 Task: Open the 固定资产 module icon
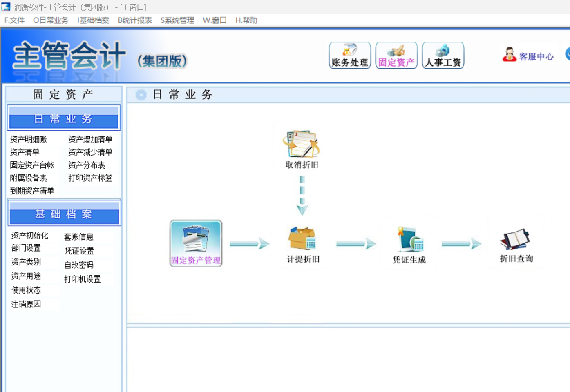[x=396, y=56]
